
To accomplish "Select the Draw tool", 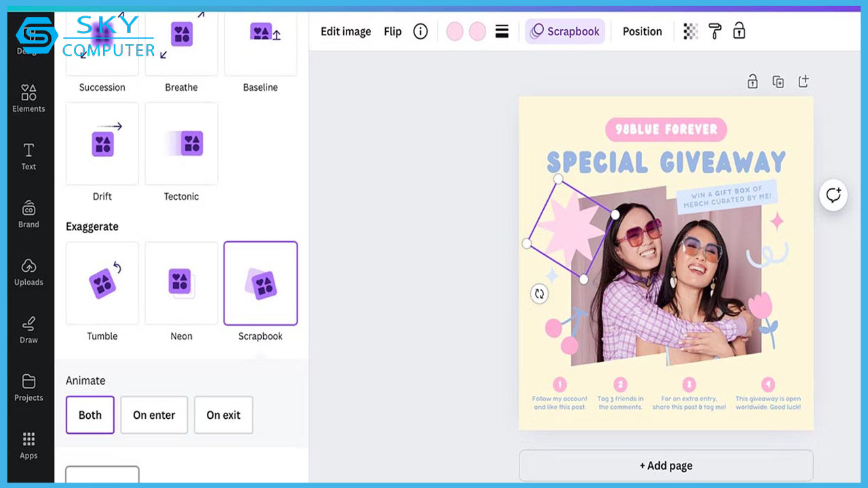I will tap(28, 329).
